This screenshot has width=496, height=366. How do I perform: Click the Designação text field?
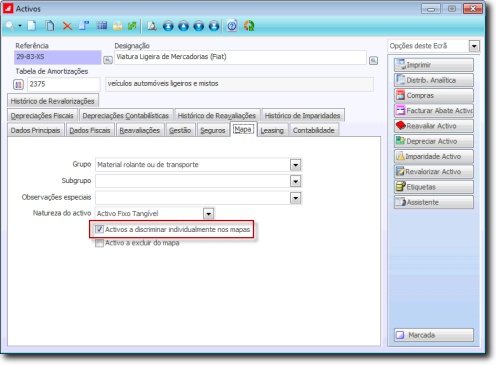coord(240,57)
